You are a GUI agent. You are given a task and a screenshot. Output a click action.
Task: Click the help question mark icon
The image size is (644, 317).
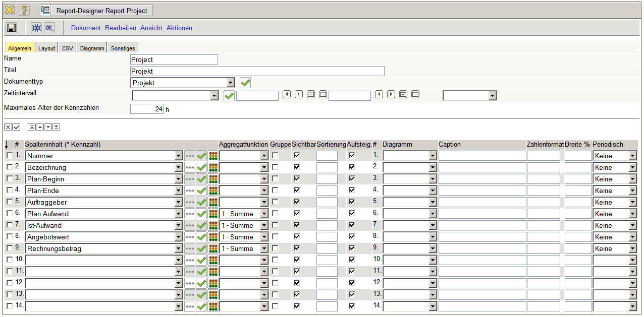point(24,10)
